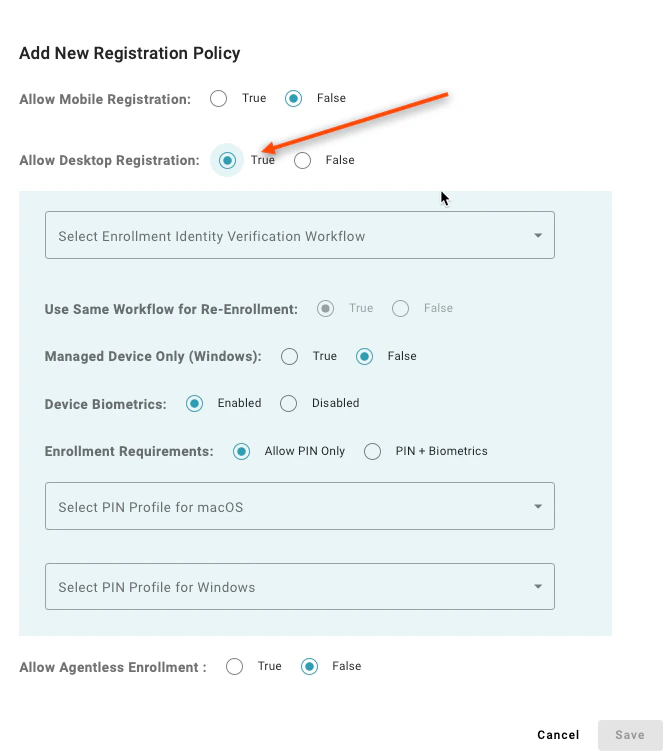
Task: Select Disabled for Device Biometrics
Action: [288, 404]
